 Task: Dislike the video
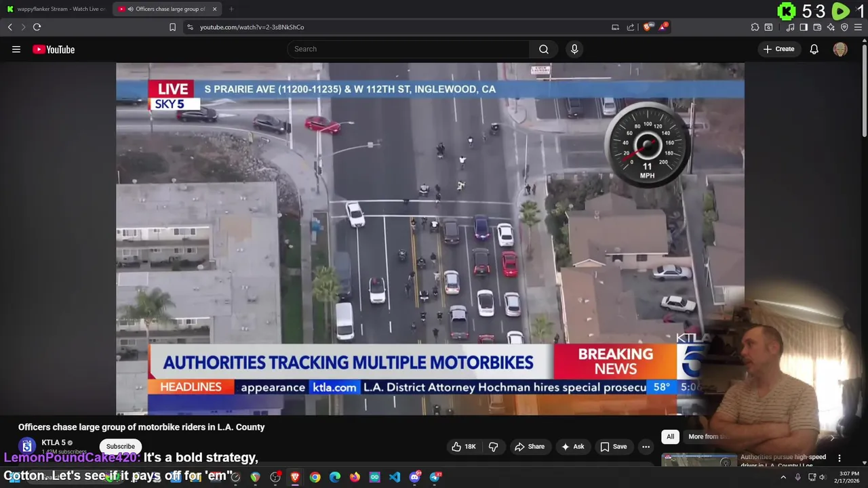[494, 447]
